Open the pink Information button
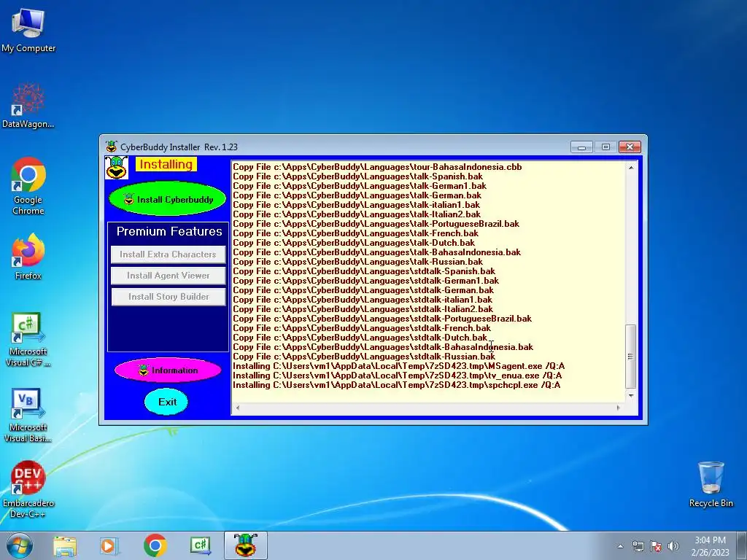This screenshot has width=747, height=560. coord(168,370)
